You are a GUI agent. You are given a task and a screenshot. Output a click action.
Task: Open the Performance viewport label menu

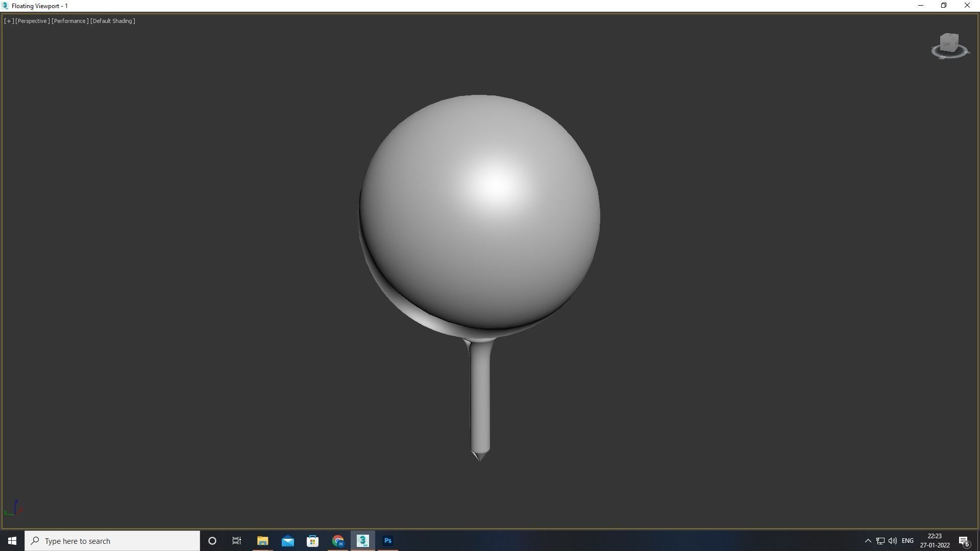69,21
